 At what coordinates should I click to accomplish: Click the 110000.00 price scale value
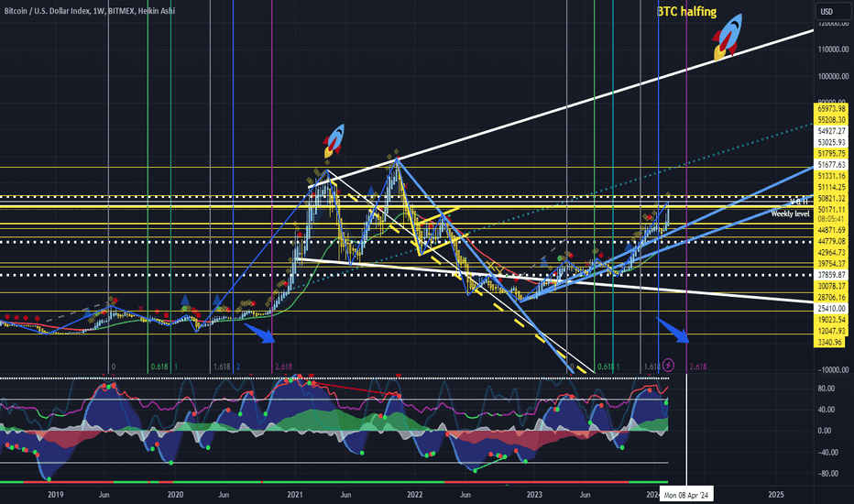833,49
